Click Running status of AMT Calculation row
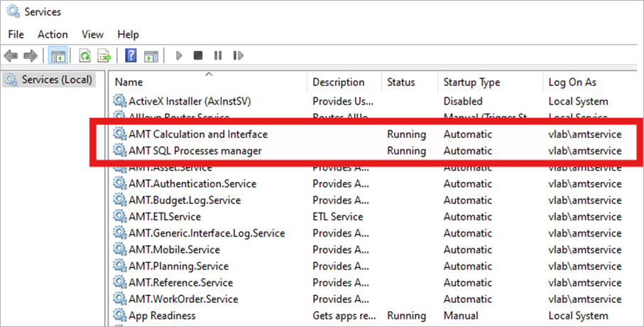This screenshot has height=327, width=644. [x=406, y=134]
